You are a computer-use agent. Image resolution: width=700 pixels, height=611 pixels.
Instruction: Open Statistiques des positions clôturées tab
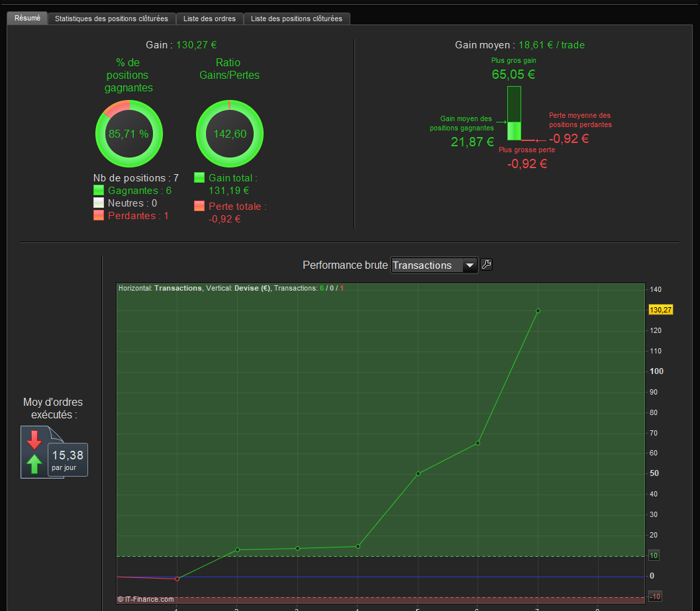point(111,19)
